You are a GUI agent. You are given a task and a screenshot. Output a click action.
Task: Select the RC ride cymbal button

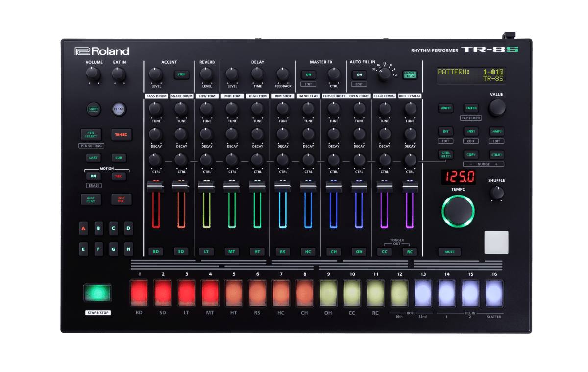410,251
